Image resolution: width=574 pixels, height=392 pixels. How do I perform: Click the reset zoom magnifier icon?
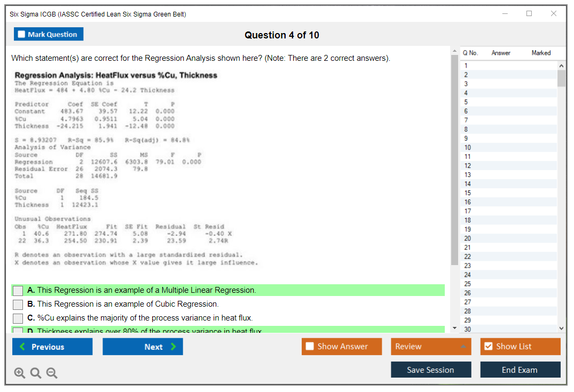click(x=35, y=373)
